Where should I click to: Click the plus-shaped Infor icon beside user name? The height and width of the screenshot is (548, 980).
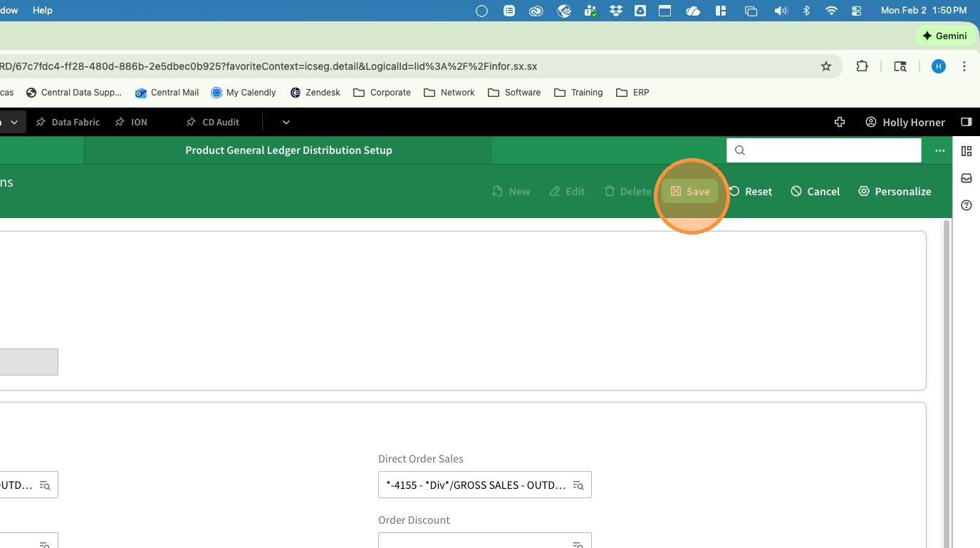(x=840, y=122)
